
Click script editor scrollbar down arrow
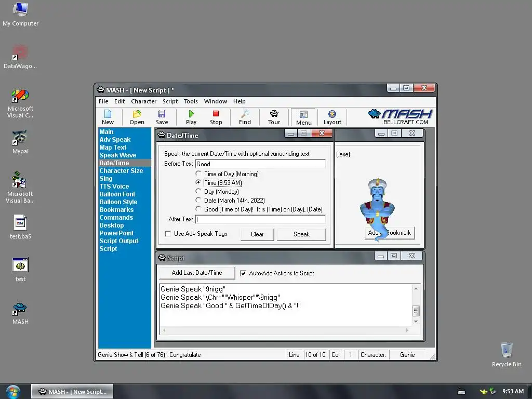416,321
